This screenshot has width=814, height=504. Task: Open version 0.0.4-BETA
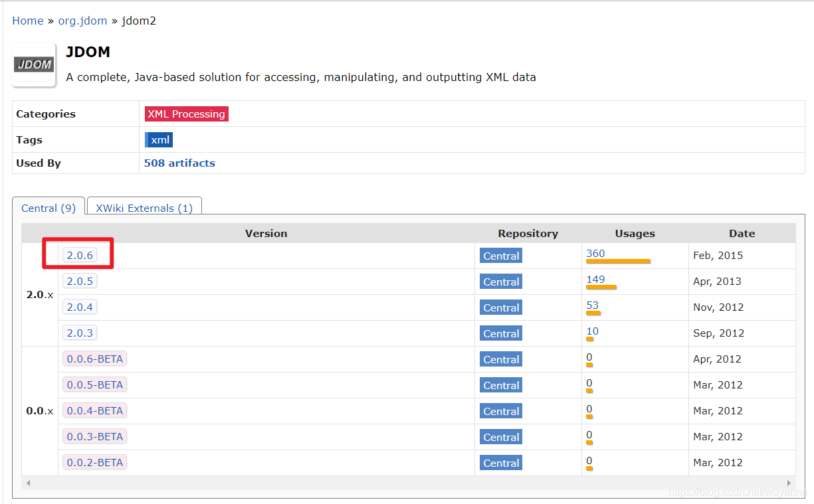95,411
